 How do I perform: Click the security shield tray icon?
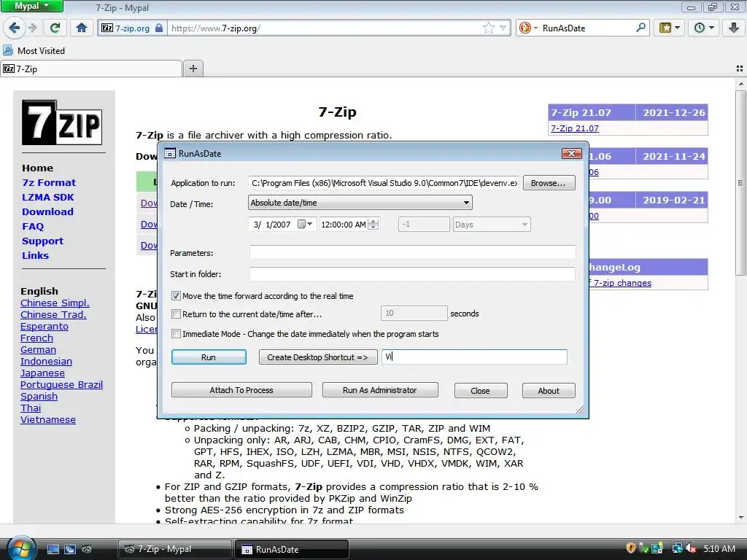(630, 548)
